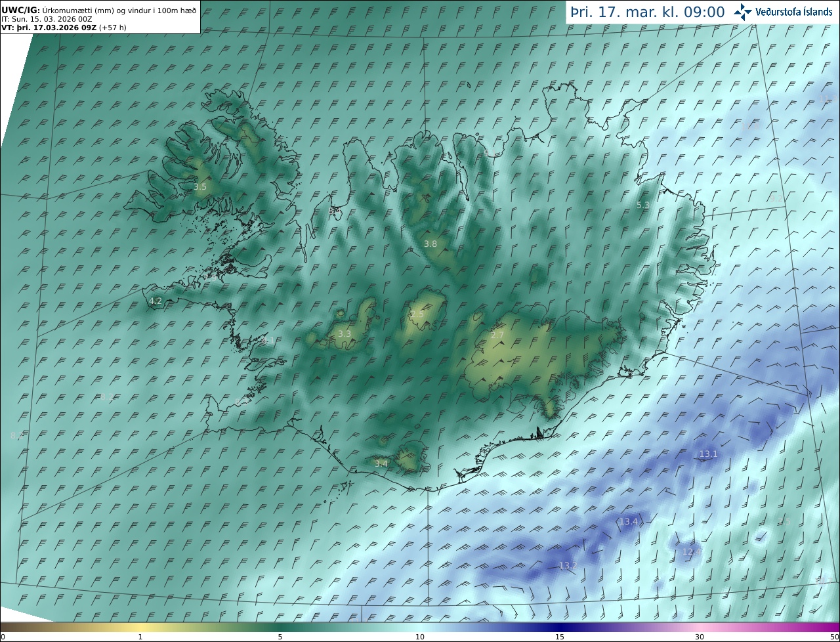Image resolution: width=840 pixels, height=642 pixels.
Task: Click the Veðurstofa Íslands logo emblem
Action: [x=743, y=12]
